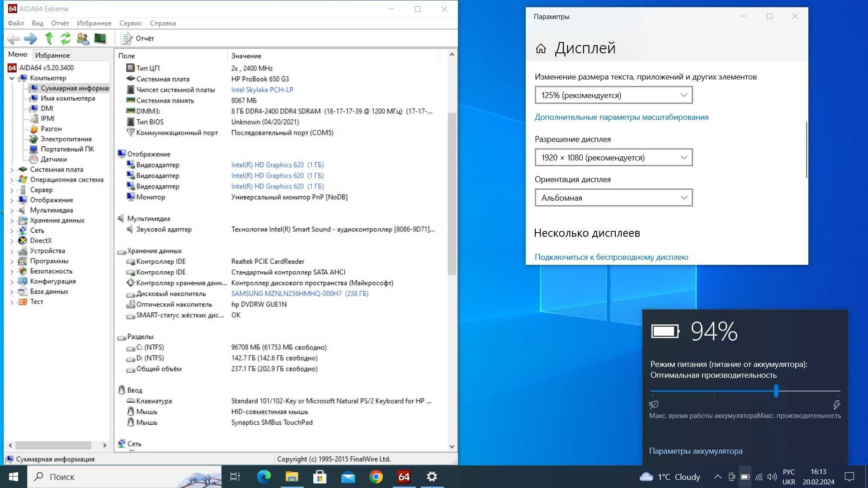The width and height of the screenshot is (868, 488).
Task: Open the Альбомная orientation dropdown
Action: pyautogui.click(x=613, y=198)
